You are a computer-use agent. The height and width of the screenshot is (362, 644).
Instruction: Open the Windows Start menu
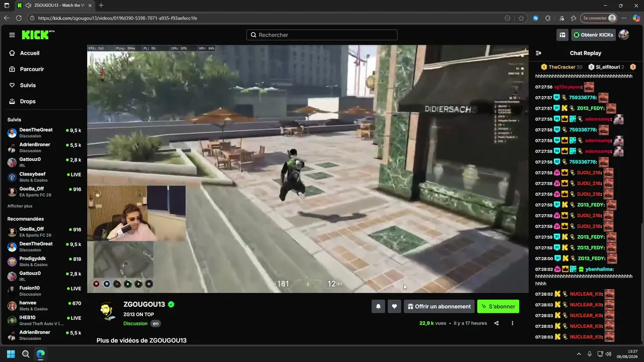(11, 354)
